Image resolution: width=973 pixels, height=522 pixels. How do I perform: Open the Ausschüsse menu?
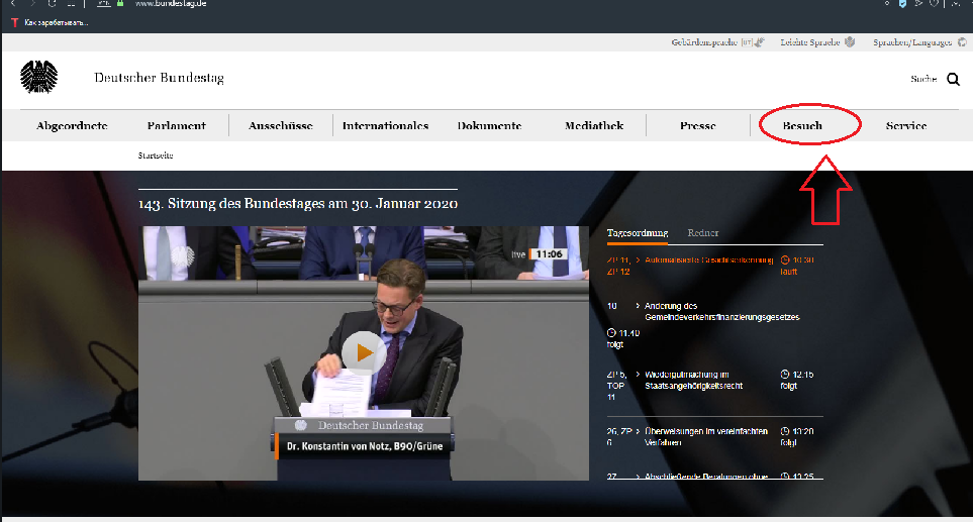point(280,125)
